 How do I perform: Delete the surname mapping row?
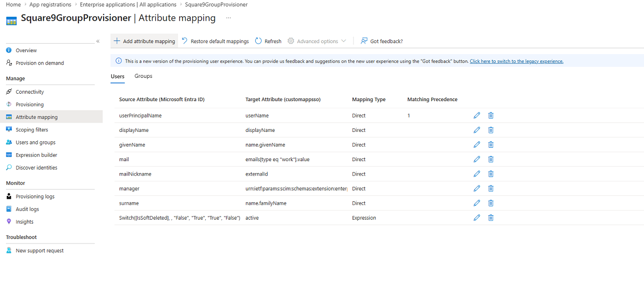[491, 203]
